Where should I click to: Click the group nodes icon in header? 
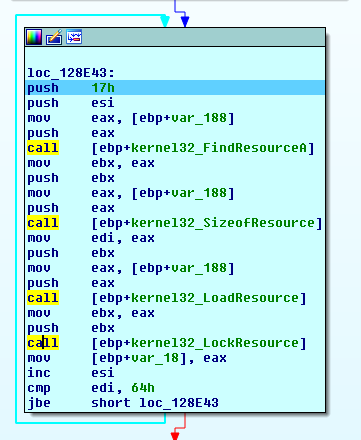click(x=74, y=37)
